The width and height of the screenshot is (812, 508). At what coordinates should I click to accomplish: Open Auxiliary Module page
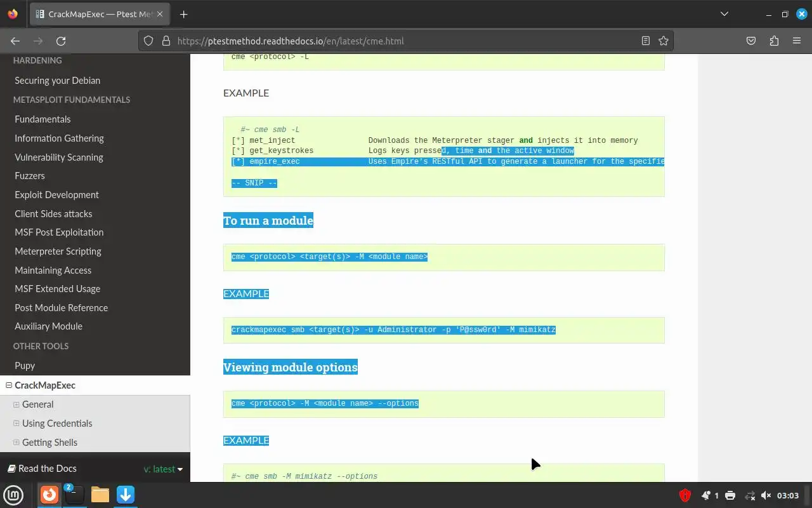[x=49, y=326]
